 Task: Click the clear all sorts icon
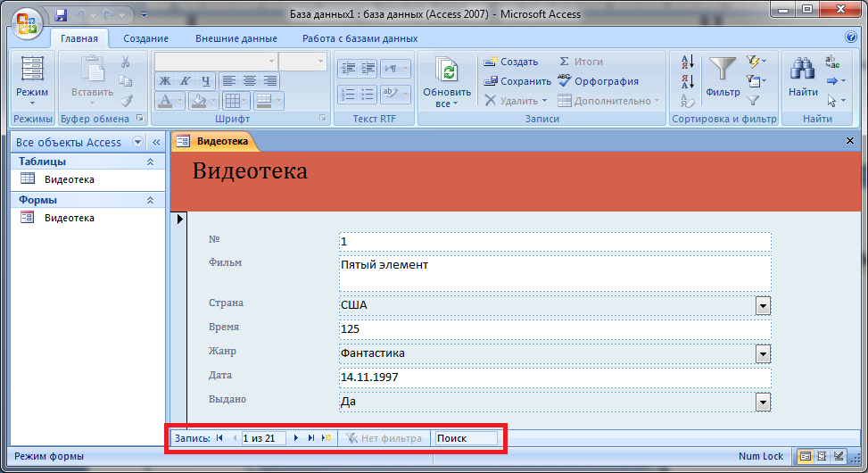(x=687, y=101)
